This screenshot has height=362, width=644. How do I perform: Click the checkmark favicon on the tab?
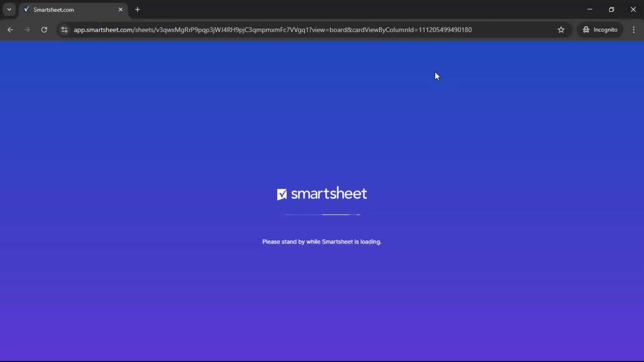[27, 9]
